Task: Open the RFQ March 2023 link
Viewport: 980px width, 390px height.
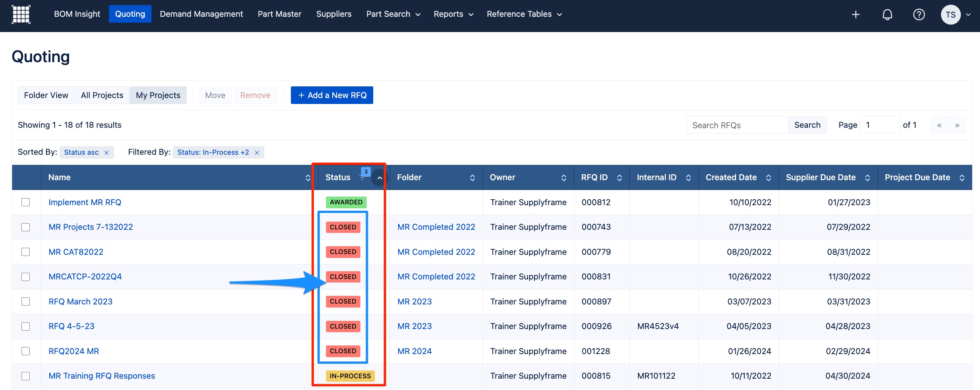Action: coord(80,302)
